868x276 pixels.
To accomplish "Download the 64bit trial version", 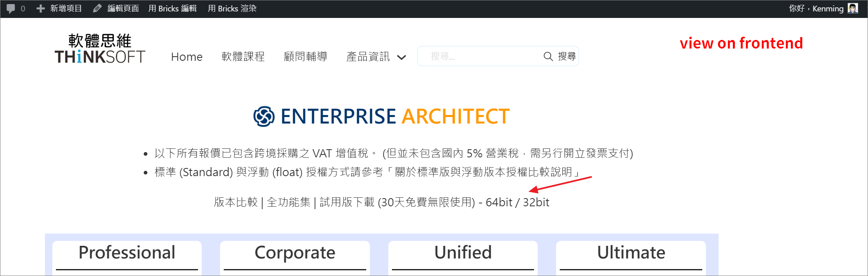I will click(499, 202).
